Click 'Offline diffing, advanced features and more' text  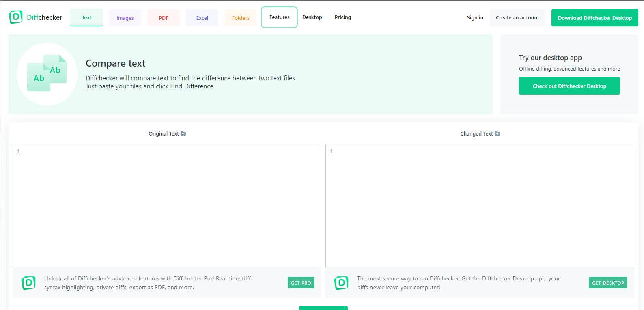[x=569, y=69]
